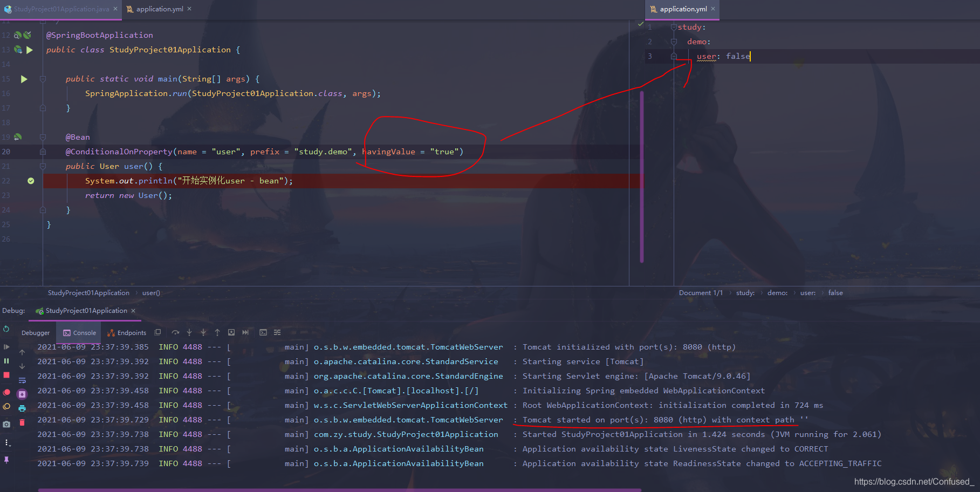Image resolution: width=980 pixels, height=492 pixels.
Task: Click the green inspection checkmark in yml editor
Action: click(640, 24)
